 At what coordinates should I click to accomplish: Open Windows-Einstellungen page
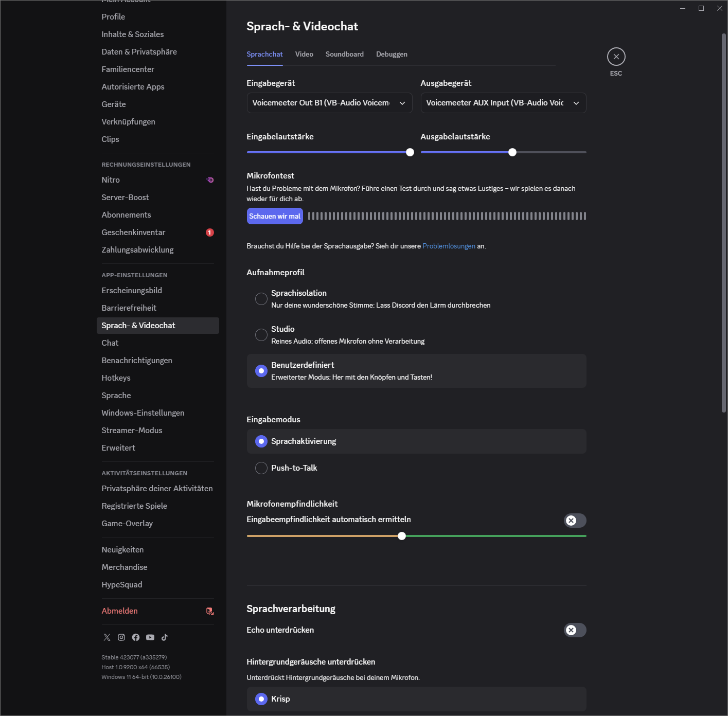point(157,413)
